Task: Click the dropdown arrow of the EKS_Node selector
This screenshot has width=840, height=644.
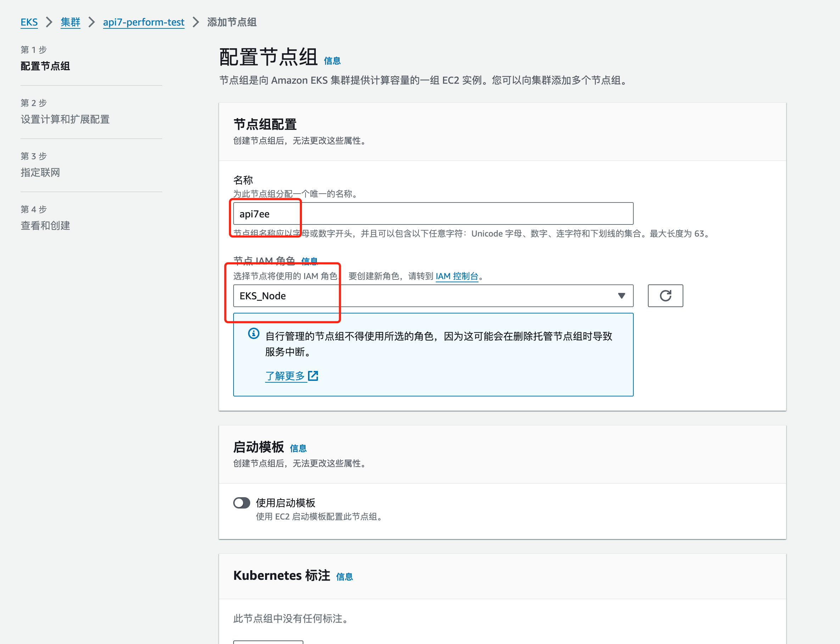Action: click(621, 295)
